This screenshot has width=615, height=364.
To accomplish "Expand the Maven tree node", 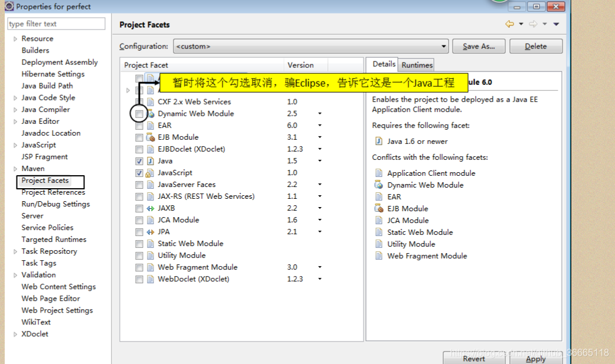I will click(x=15, y=169).
